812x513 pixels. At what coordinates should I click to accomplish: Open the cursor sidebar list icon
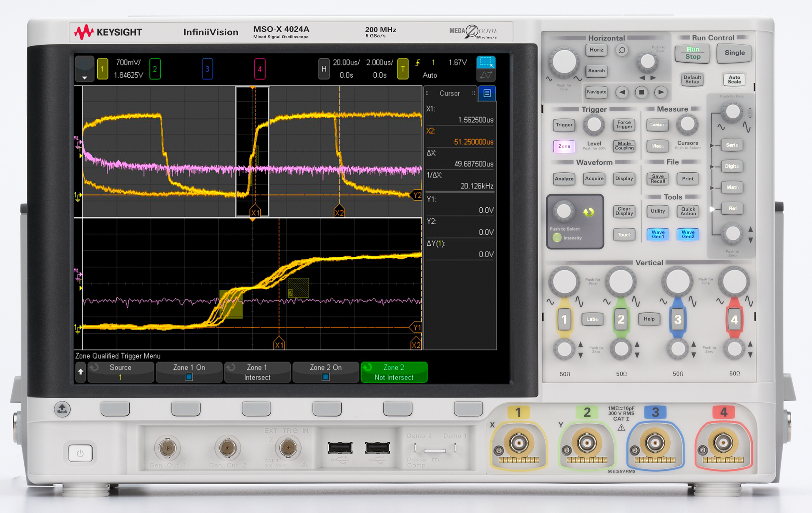[487, 93]
